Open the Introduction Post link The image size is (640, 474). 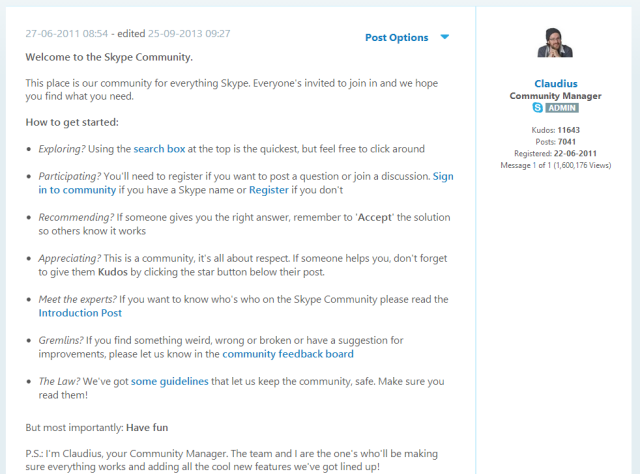(80, 313)
